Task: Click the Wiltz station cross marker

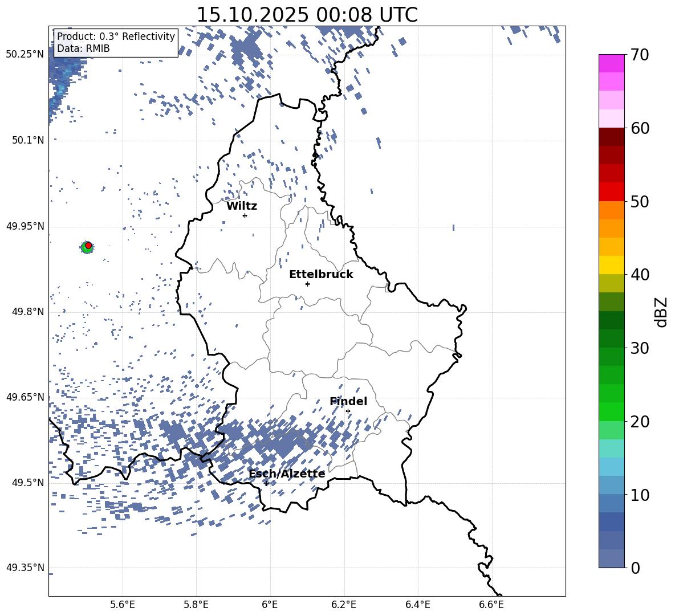Action: click(245, 215)
